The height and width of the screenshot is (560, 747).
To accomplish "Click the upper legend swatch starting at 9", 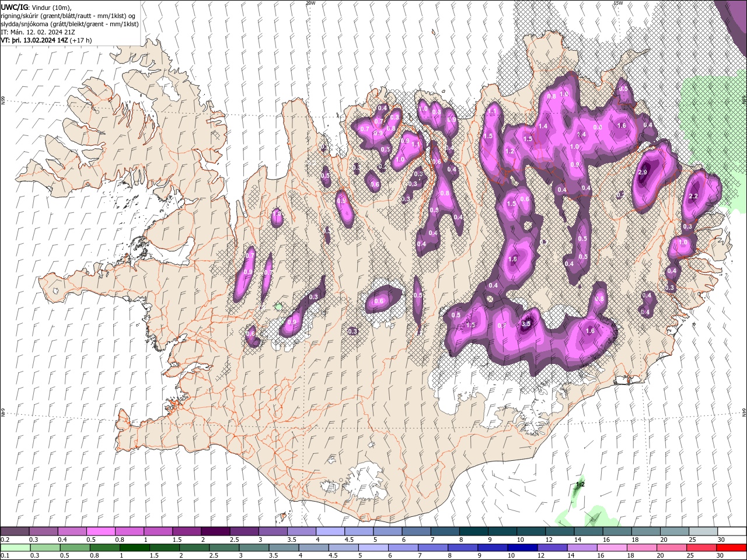I will click(x=502, y=531).
